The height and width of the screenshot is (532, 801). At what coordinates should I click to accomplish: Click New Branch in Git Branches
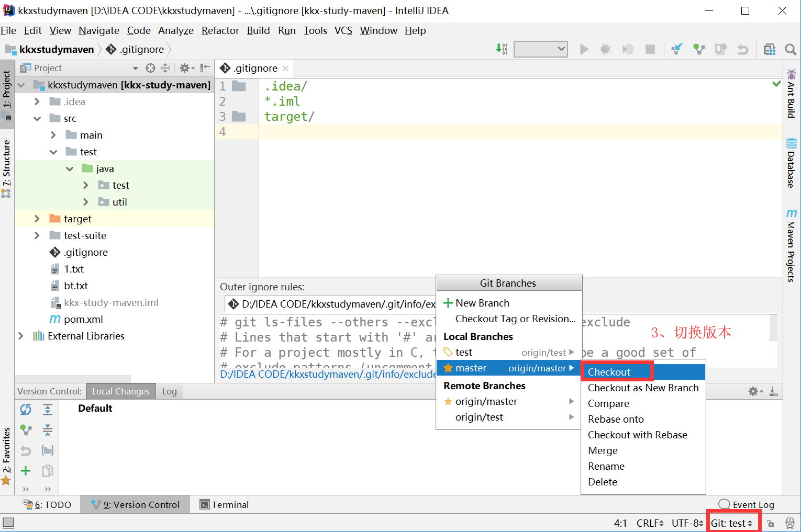click(509, 303)
